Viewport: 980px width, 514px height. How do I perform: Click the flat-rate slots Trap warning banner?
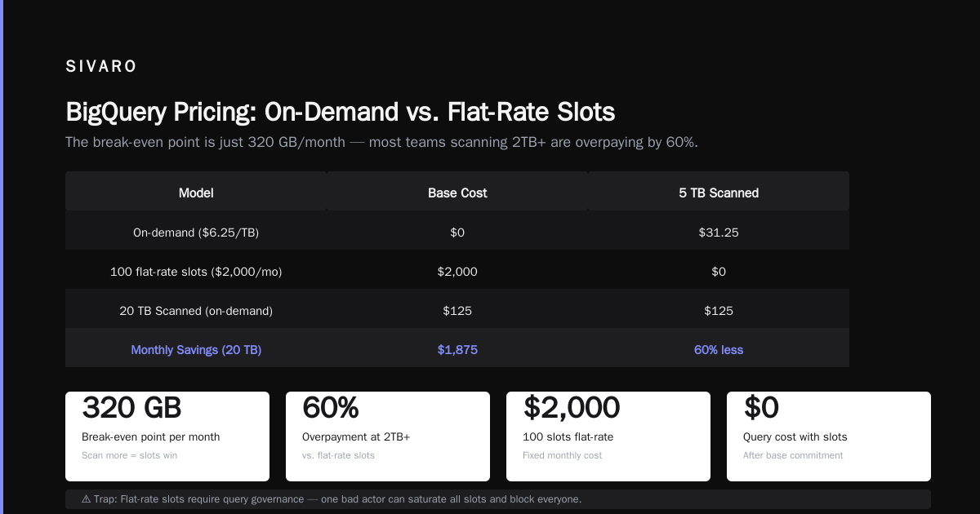498,499
